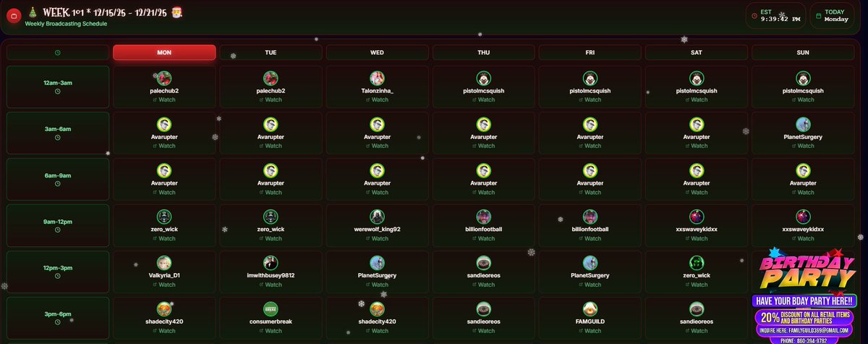The height and width of the screenshot is (344, 868).
Task: Click FAMGUILD avatar in Friday 3pm-6pm
Action: click(590, 309)
